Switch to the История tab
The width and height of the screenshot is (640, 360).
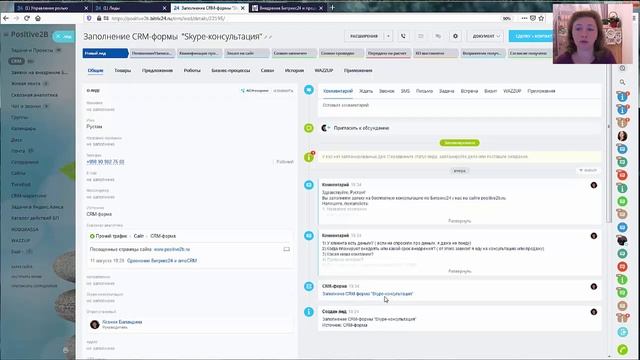tap(294, 71)
